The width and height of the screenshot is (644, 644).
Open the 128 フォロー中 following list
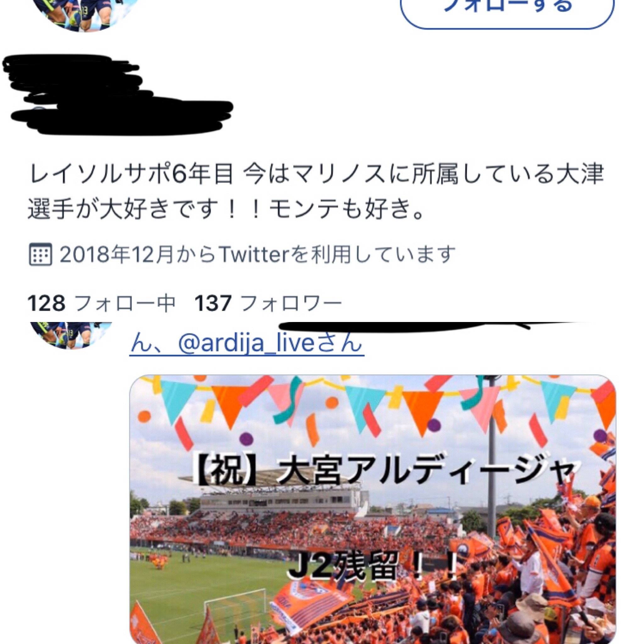pos(101,303)
